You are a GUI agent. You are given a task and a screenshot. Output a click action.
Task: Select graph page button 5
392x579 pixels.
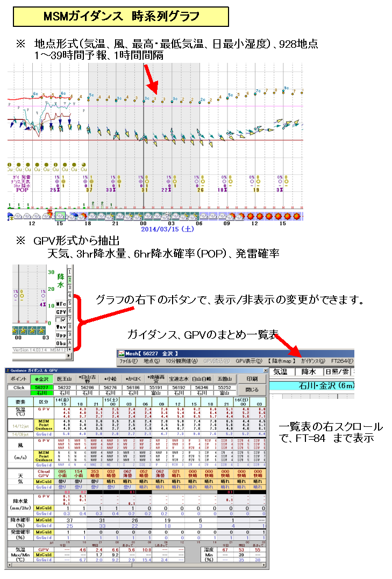69,304
